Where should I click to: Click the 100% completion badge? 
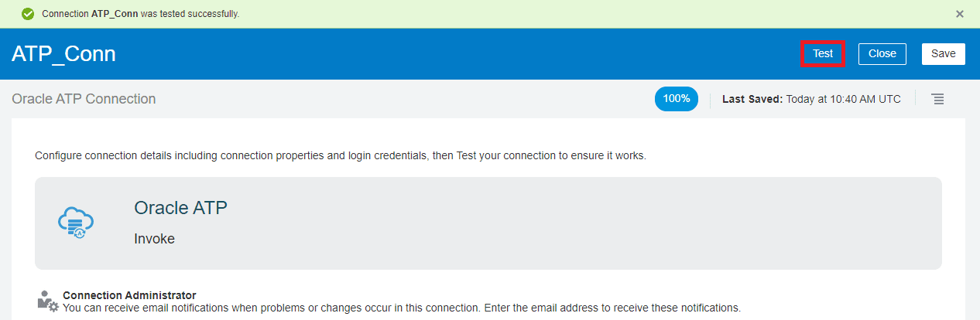pos(676,99)
